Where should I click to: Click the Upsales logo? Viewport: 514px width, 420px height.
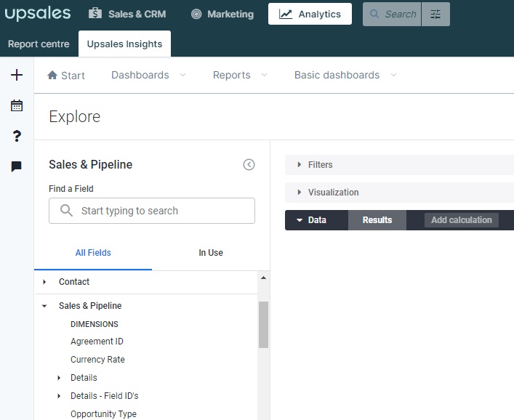coord(37,14)
